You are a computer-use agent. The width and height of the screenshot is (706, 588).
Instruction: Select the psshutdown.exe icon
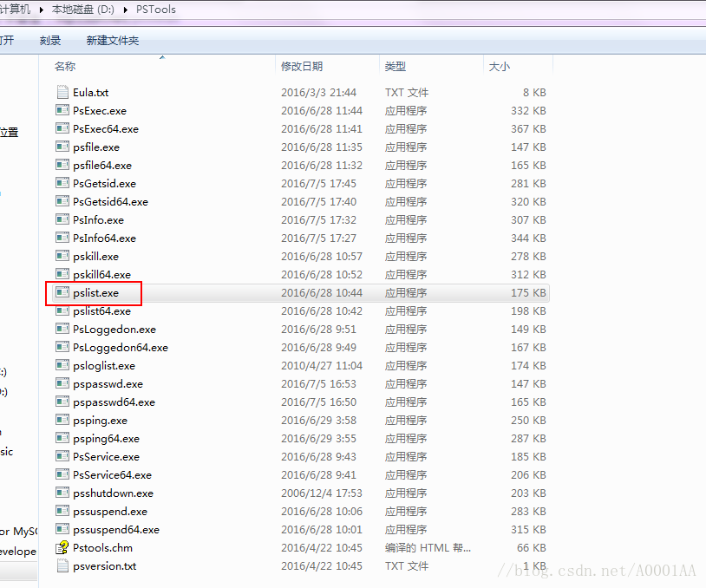pyautogui.click(x=62, y=493)
